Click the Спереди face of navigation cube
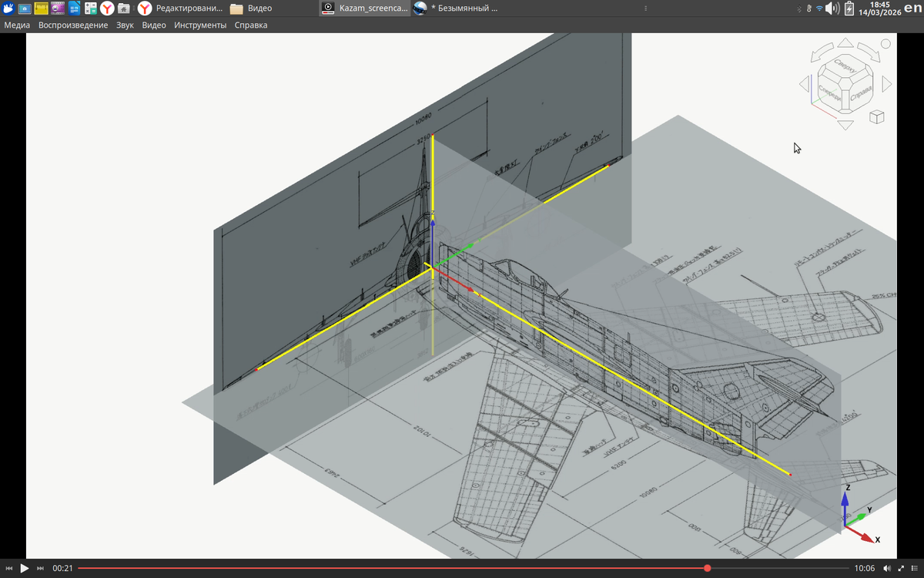 click(x=829, y=92)
